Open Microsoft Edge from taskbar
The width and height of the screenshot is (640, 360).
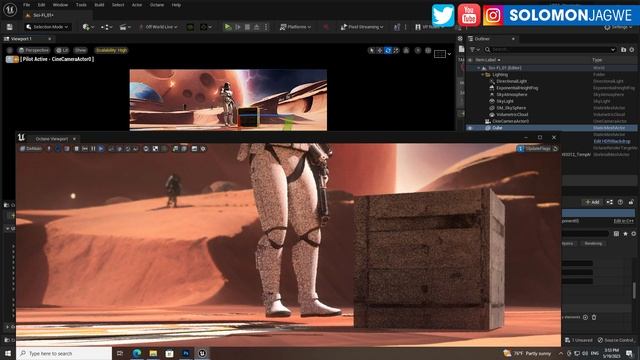tap(137, 353)
